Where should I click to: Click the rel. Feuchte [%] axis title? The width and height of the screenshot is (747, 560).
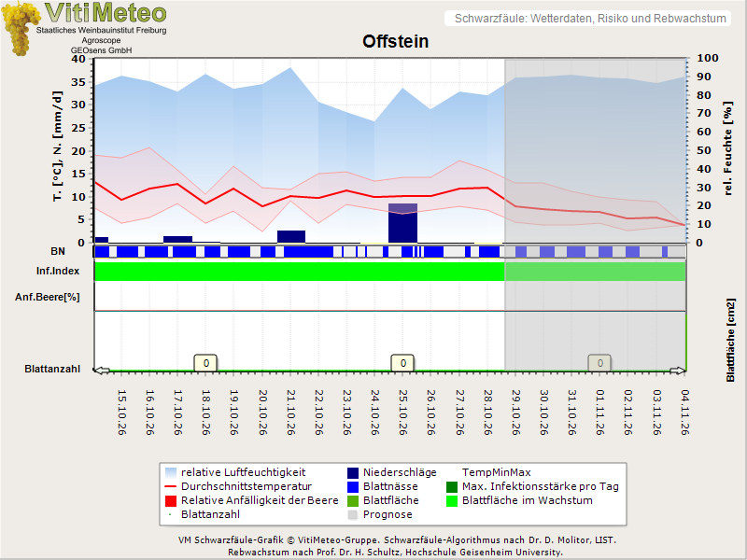tap(727, 148)
